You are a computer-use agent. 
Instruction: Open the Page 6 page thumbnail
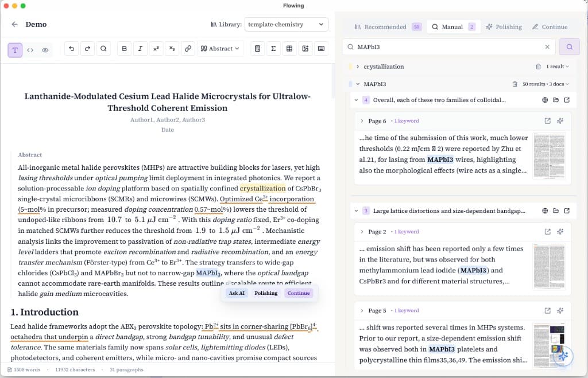[550, 155]
